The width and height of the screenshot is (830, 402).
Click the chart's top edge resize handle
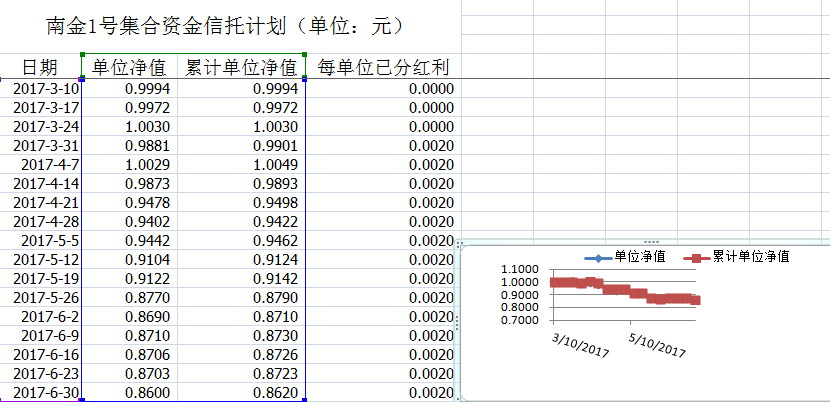click(650, 242)
